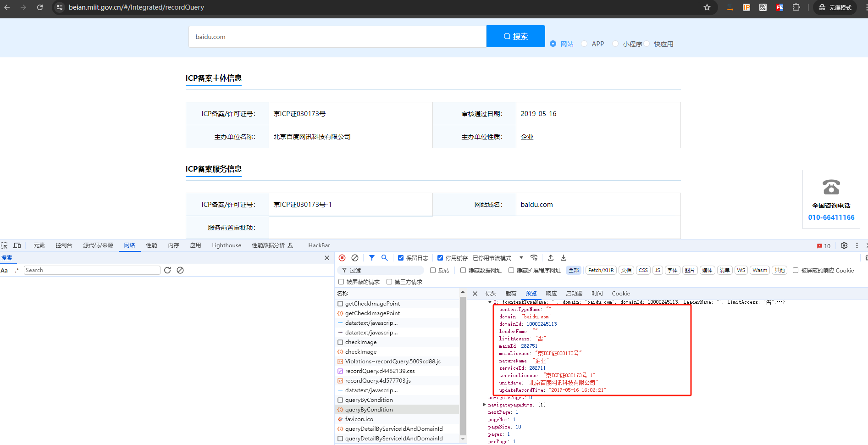This screenshot has width=868, height=445.
Task: Uncheck disable cache 停用缓存
Action: [440, 258]
